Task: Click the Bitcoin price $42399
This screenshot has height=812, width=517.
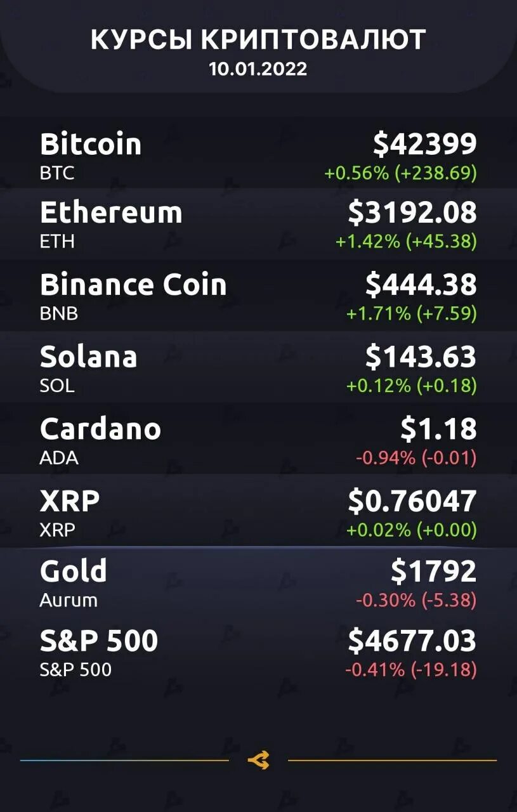Action: pyautogui.click(x=424, y=144)
